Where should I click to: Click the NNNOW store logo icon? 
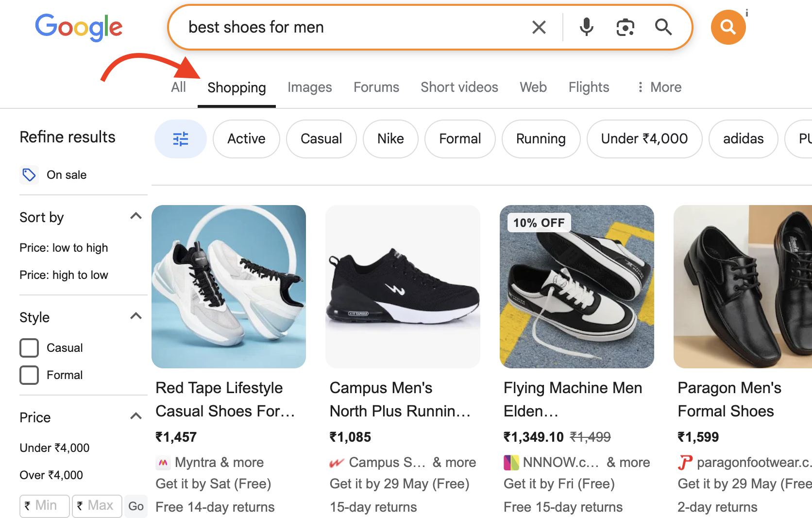[511, 463]
